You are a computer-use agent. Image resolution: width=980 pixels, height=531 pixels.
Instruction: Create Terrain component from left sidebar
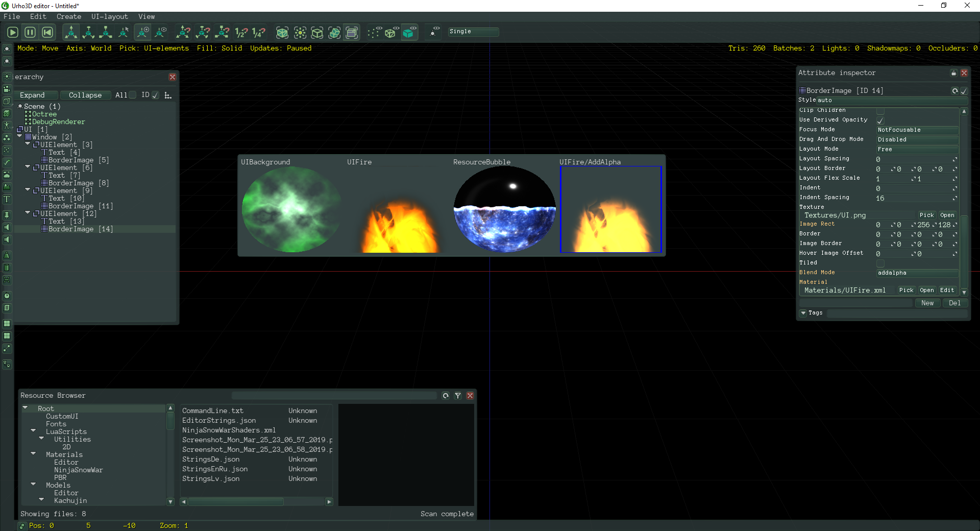[7, 187]
